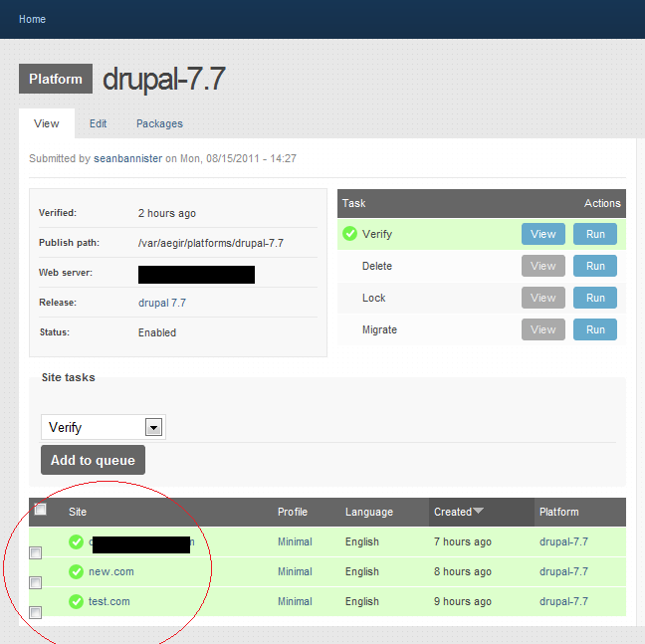Open the Verify site tasks dropdown
The height and width of the screenshot is (644, 645).
104,427
